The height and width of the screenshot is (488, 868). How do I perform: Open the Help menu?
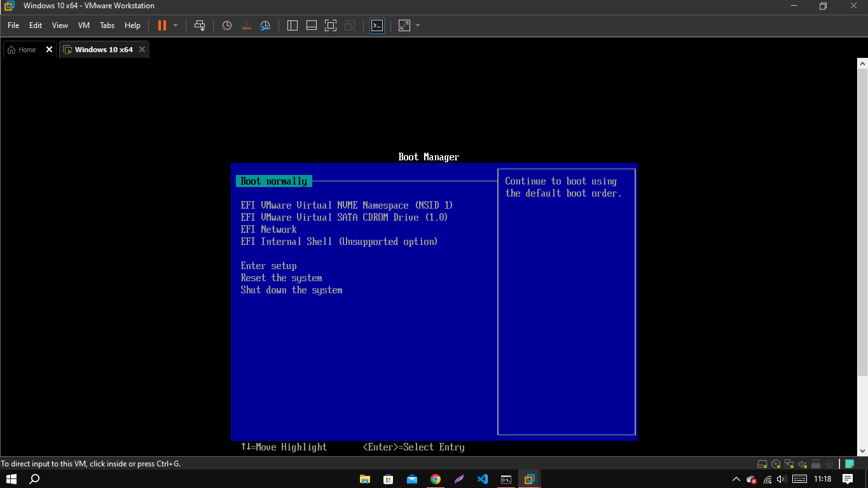132,25
